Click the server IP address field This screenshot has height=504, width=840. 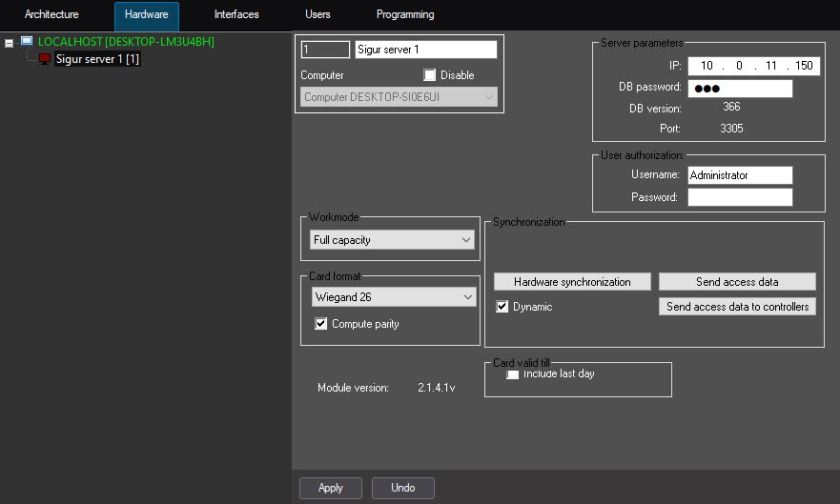[754, 66]
